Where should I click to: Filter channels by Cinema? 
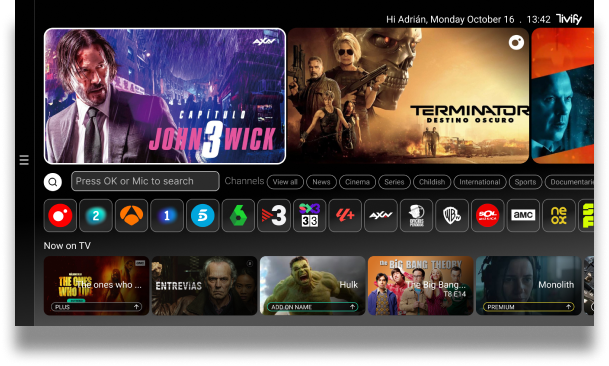(357, 182)
